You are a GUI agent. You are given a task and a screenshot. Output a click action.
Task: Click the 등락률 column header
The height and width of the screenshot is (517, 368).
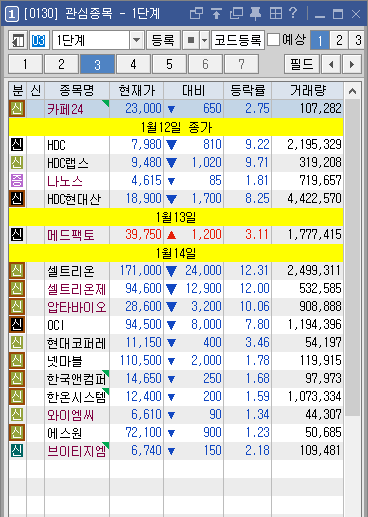[x=248, y=90]
